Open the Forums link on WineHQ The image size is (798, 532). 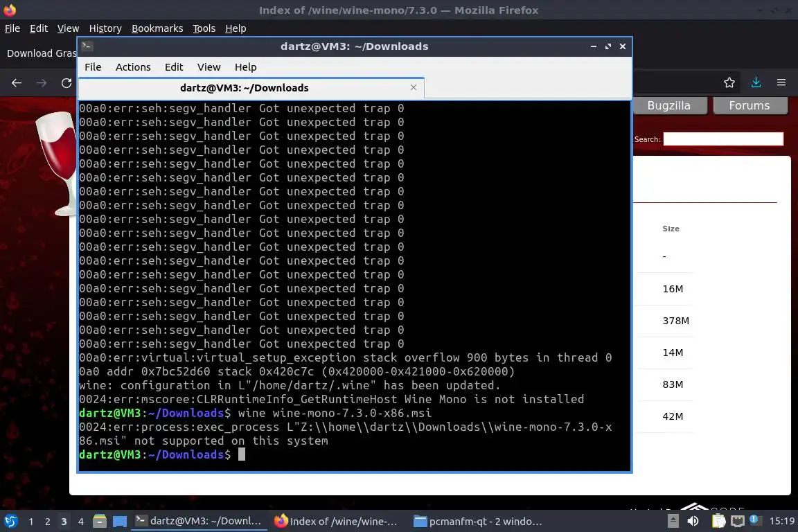tap(749, 106)
